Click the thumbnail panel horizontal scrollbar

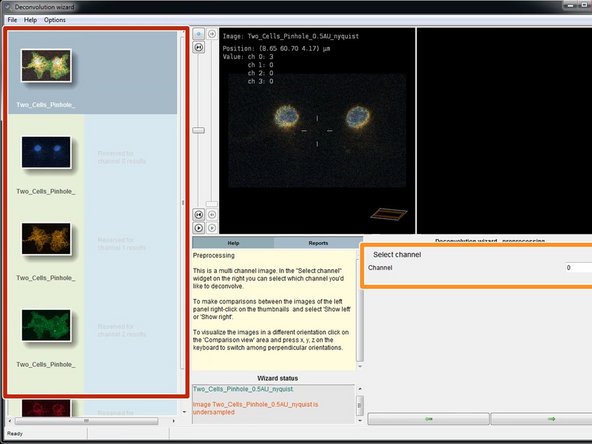point(86,421)
